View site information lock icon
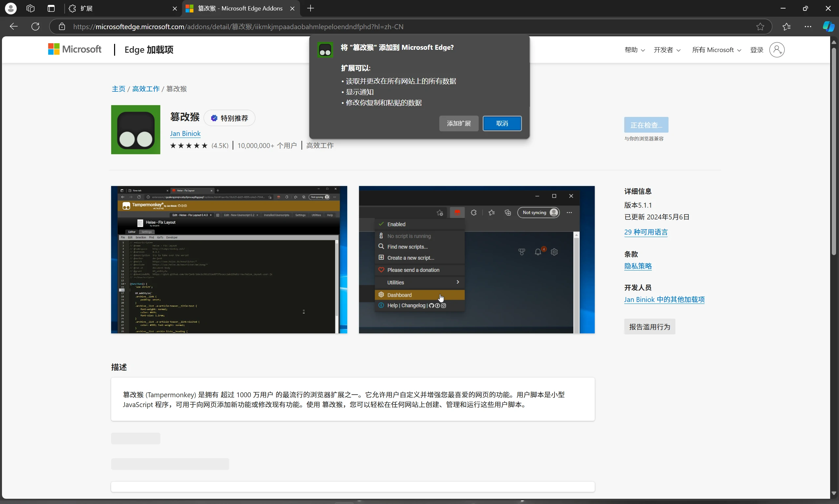The height and width of the screenshot is (504, 839). pyautogui.click(x=62, y=27)
